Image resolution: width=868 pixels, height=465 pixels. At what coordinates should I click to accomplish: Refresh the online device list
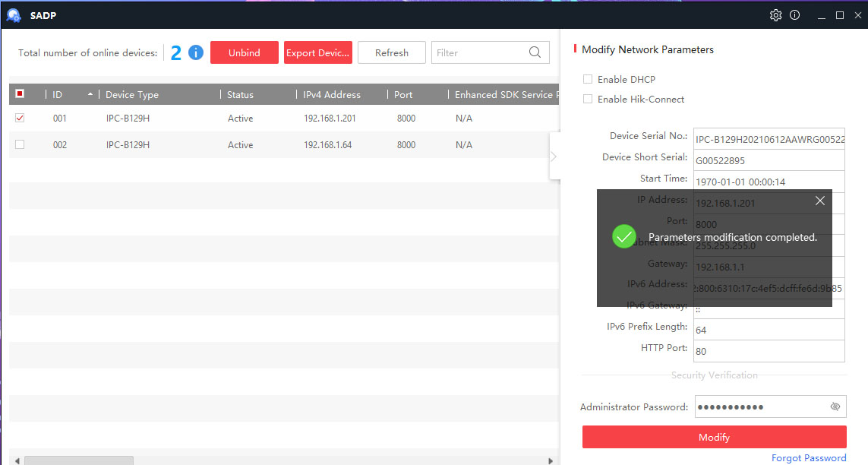click(x=391, y=52)
